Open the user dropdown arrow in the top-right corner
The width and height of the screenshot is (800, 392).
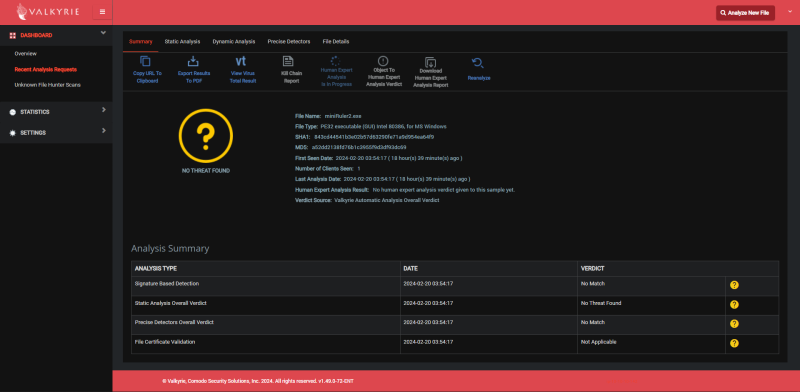point(791,11)
